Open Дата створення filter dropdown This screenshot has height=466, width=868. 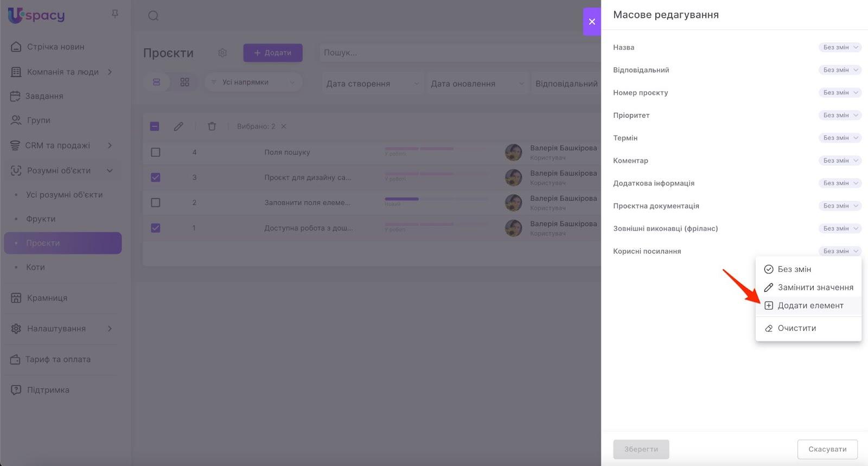[373, 84]
